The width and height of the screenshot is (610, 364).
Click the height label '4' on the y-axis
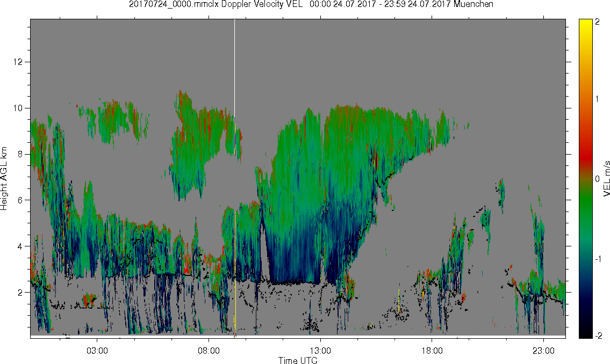pyautogui.click(x=20, y=246)
